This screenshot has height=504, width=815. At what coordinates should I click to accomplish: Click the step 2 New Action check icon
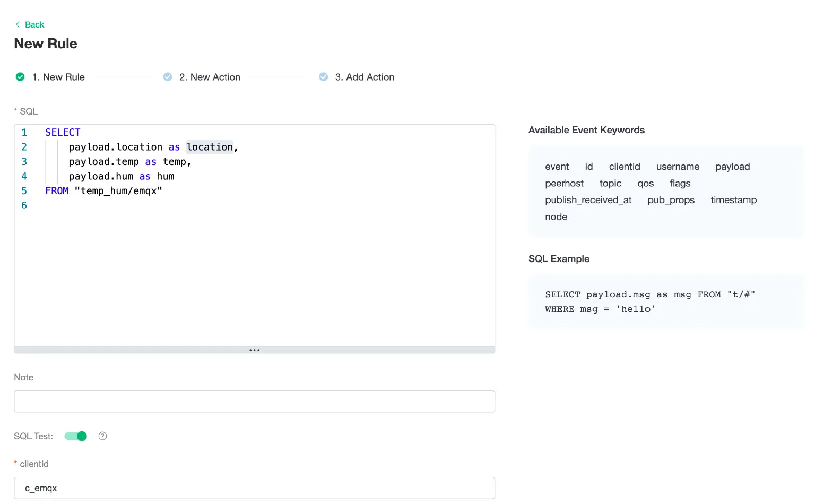tap(168, 77)
